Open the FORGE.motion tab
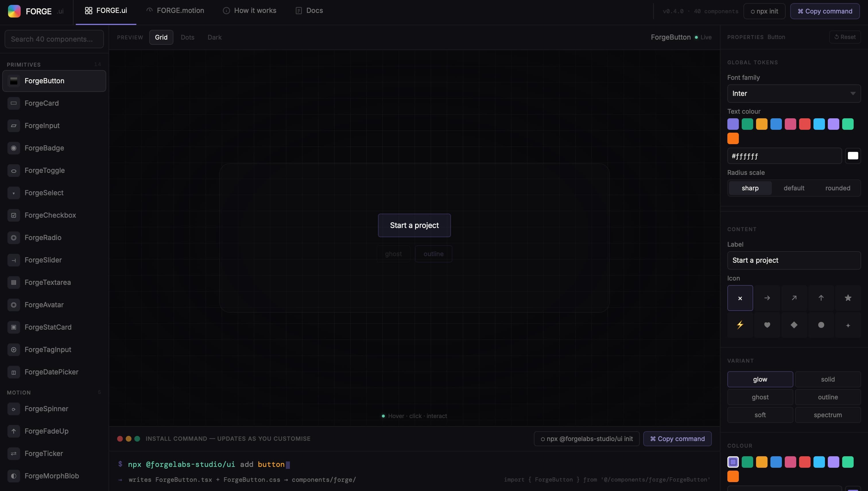This screenshot has width=868, height=491. coord(175,11)
